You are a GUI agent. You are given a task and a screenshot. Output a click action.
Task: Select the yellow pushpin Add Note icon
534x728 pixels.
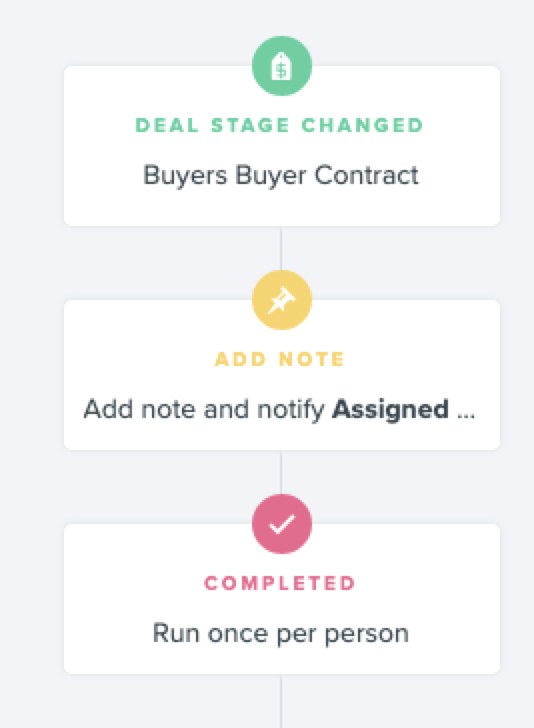(x=281, y=300)
